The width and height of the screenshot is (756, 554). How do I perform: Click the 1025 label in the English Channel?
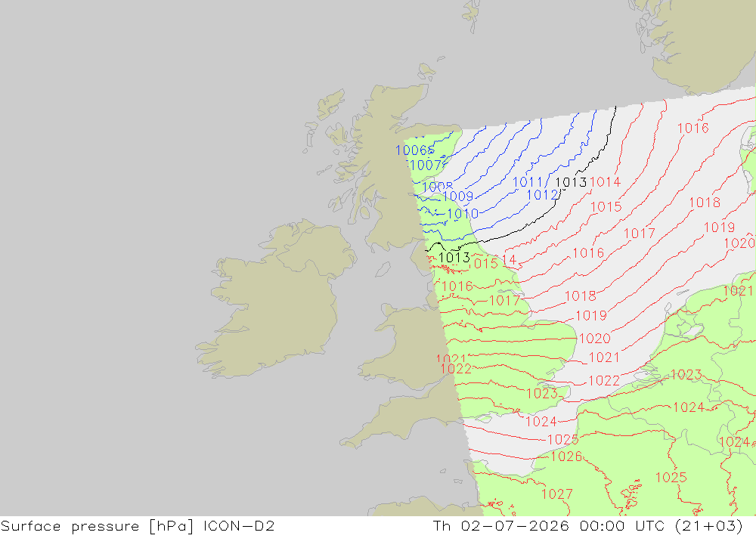[563, 440]
